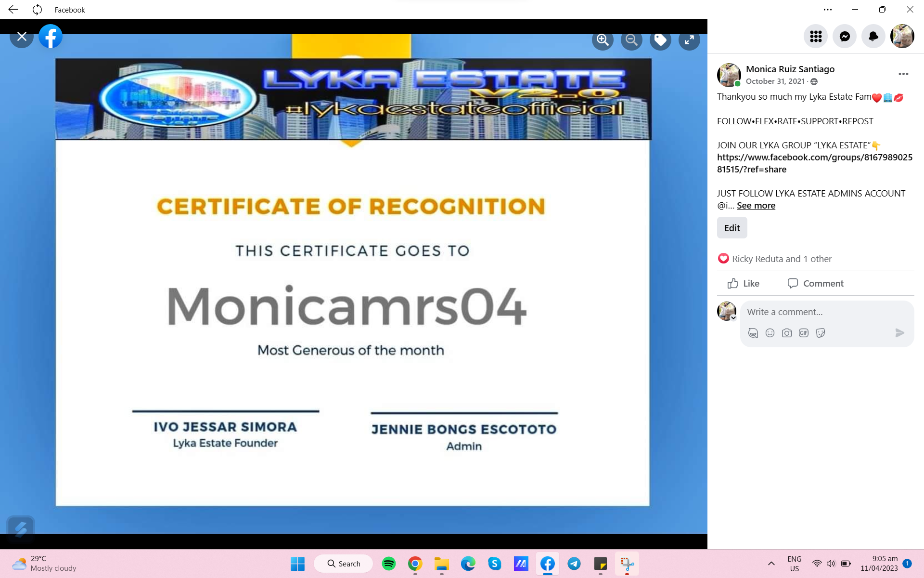Click Monica's profile picture beside post
This screenshot has height=578, width=924.
coord(729,75)
